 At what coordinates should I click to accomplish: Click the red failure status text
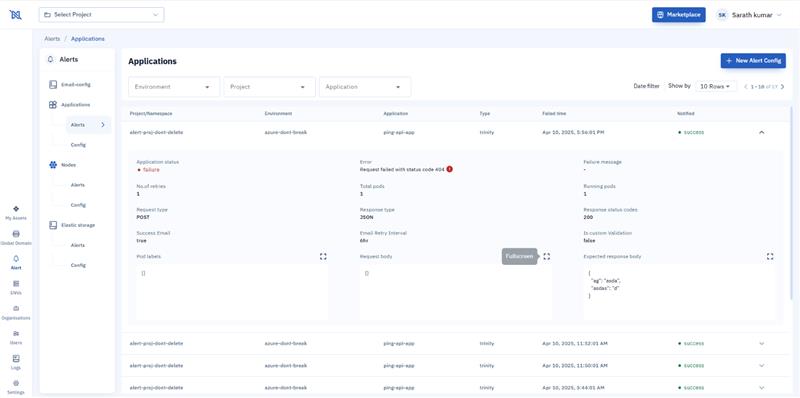tap(151, 169)
